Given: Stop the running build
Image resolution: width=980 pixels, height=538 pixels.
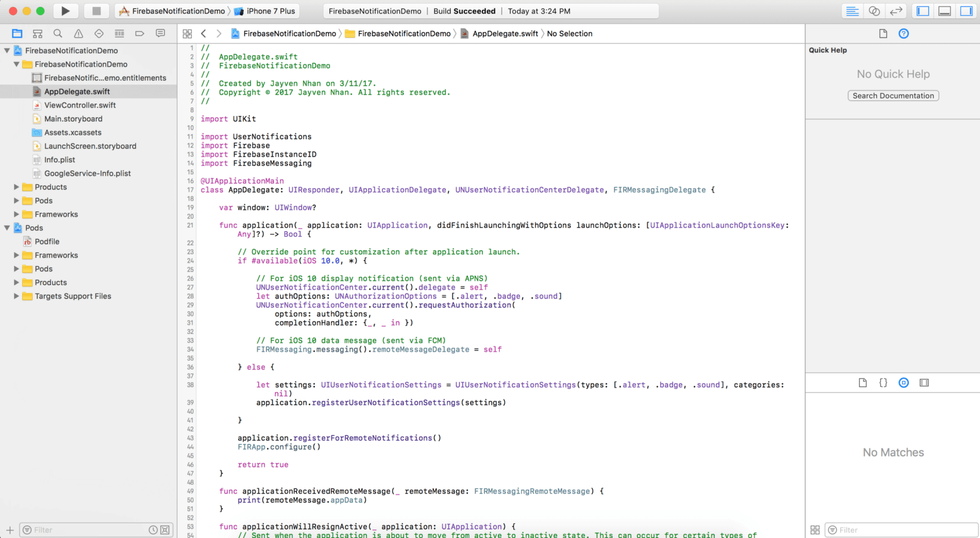Looking at the screenshot, I should (x=96, y=11).
